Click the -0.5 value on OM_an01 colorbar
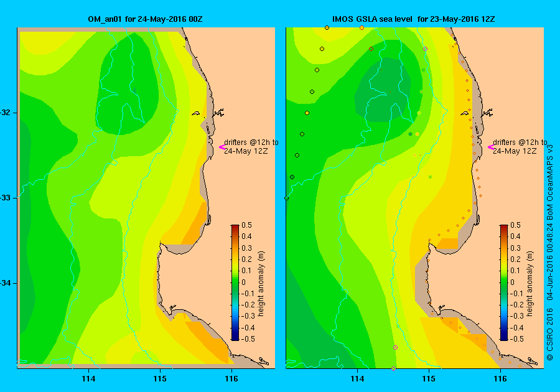The height and width of the screenshot is (392, 560). pyautogui.click(x=248, y=339)
